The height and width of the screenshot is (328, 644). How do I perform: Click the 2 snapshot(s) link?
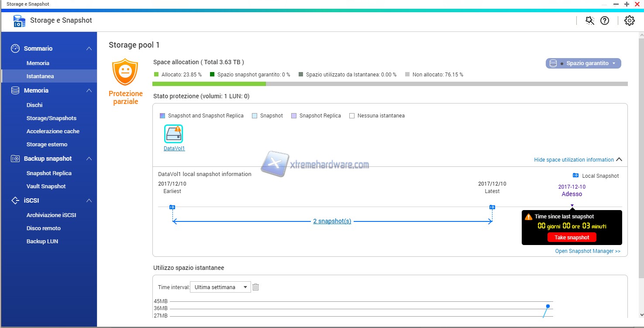(332, 221)
